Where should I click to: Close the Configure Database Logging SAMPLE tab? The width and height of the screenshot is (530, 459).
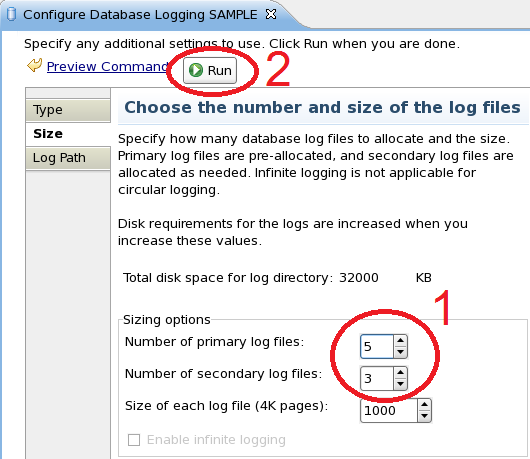tap(271, 14)
